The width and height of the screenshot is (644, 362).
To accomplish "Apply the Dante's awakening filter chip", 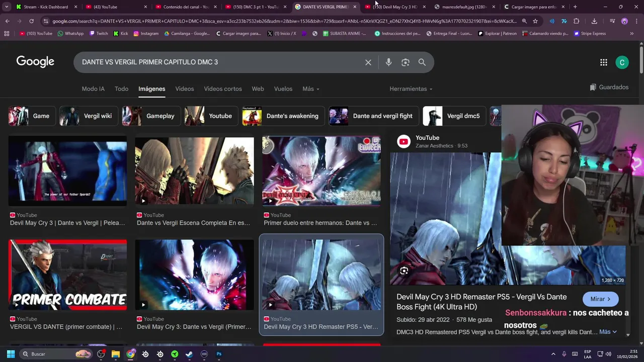I will (x=283, y=116).
